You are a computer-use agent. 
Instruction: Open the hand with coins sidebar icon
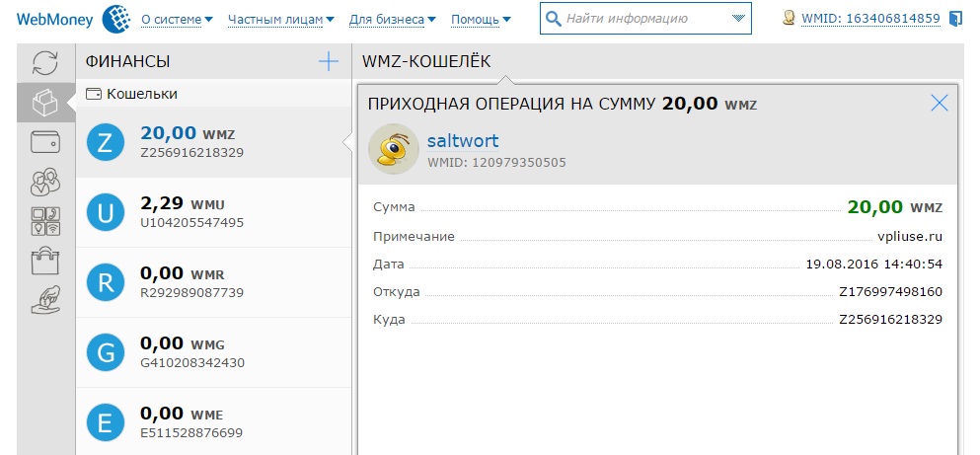tap(45, 300)
